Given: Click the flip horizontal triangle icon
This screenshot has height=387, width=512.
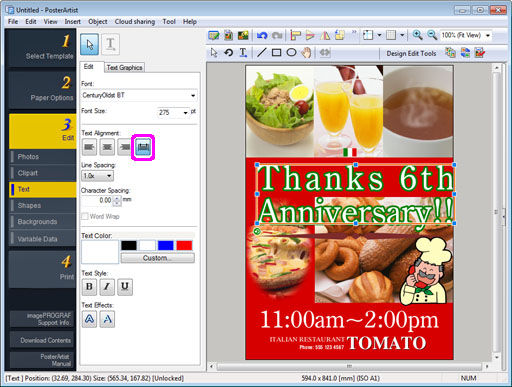Looking at the screenshot, I should [x=325, y=35].
